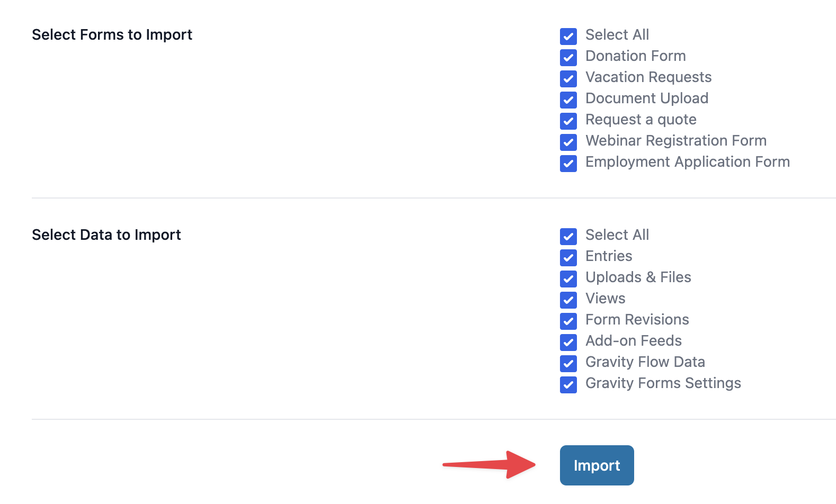Click the Employment Application Form label
This screenshot has height=504, width=836.
(687, 162)
